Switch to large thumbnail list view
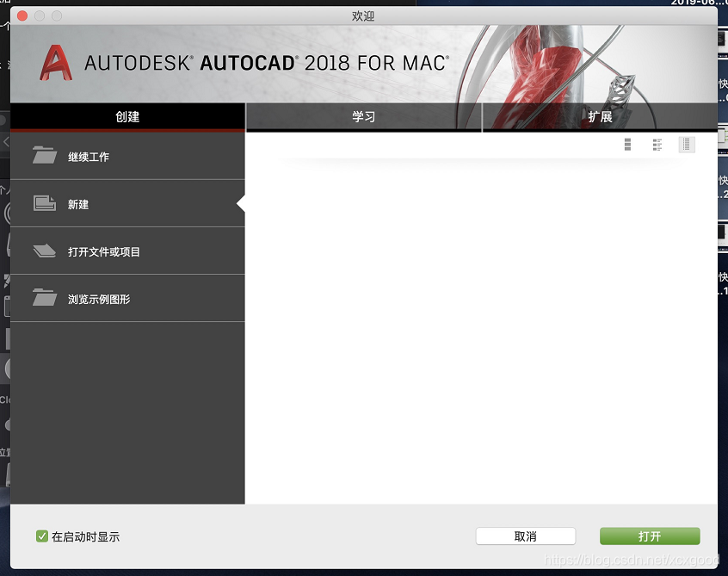This screenshot has height=576, width=728. (627, 145)
